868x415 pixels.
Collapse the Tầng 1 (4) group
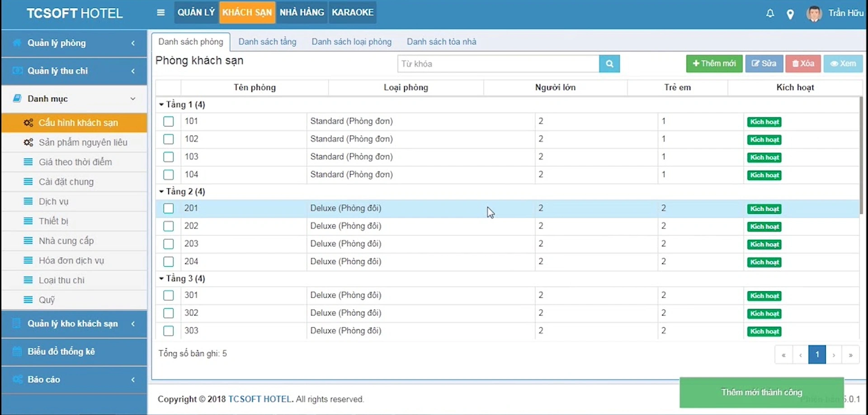click(161, 104)
